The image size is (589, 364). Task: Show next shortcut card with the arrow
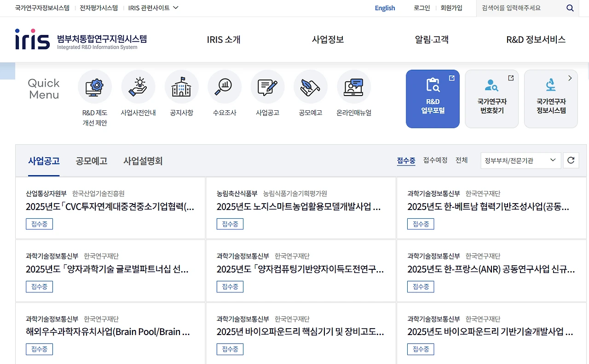570,78
